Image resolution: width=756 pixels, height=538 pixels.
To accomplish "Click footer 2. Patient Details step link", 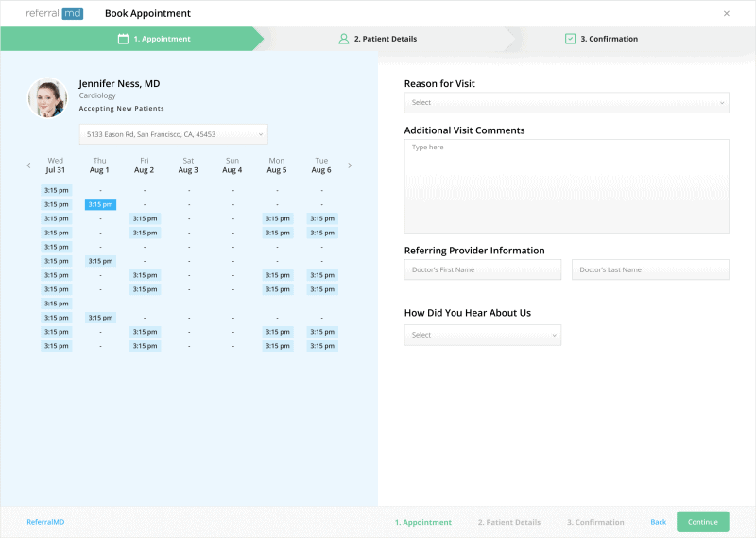I will click(509, 522).
